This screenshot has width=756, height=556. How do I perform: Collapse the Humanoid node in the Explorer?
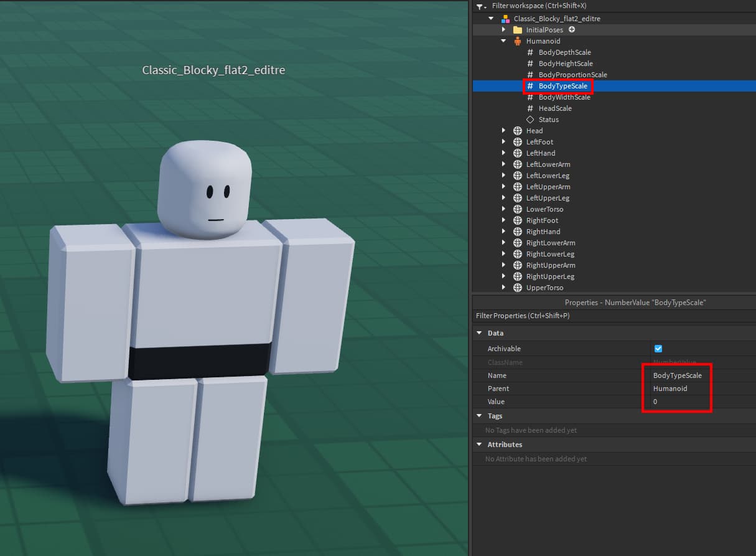(x=503, y=40)
